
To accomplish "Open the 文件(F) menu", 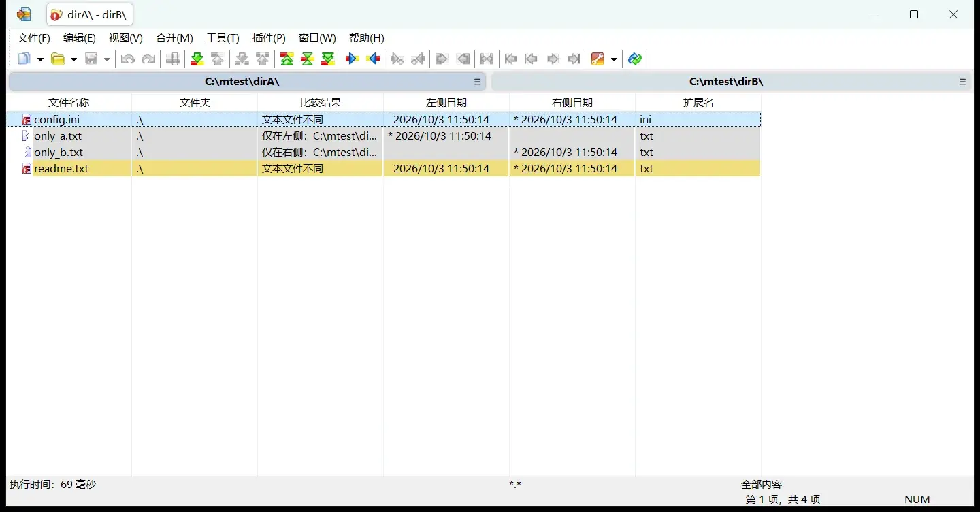I will [34, 38].
